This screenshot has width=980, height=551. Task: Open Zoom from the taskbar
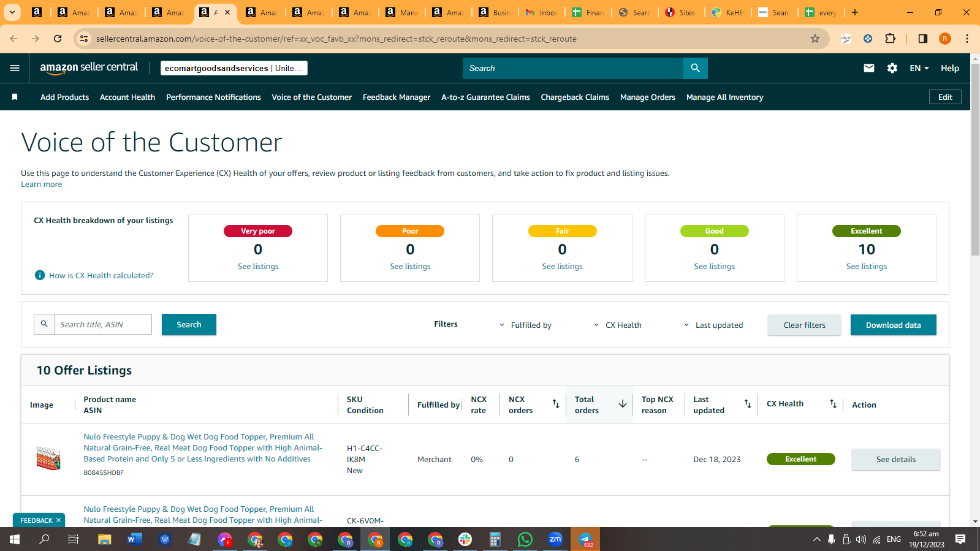(x=555, y=539)
